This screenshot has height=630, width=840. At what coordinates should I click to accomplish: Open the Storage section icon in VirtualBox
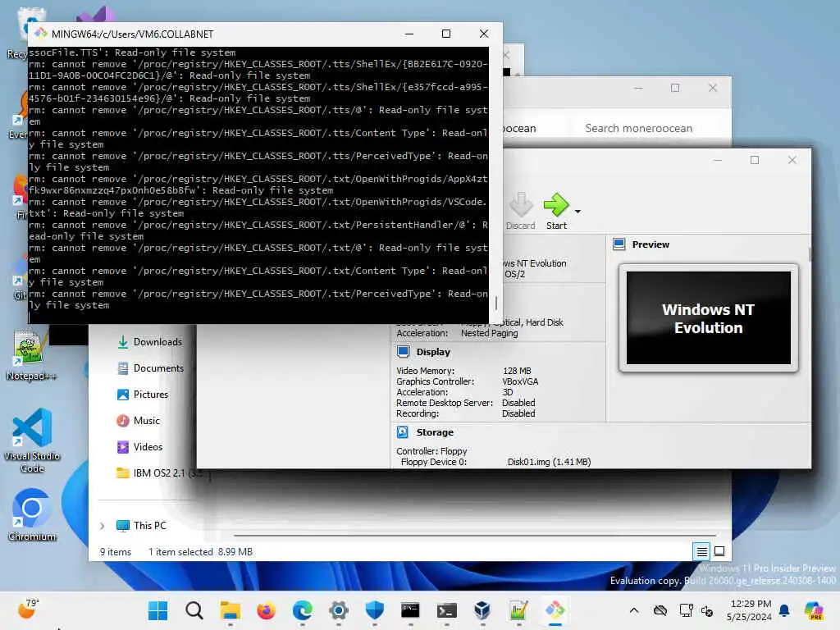[403, 432]
